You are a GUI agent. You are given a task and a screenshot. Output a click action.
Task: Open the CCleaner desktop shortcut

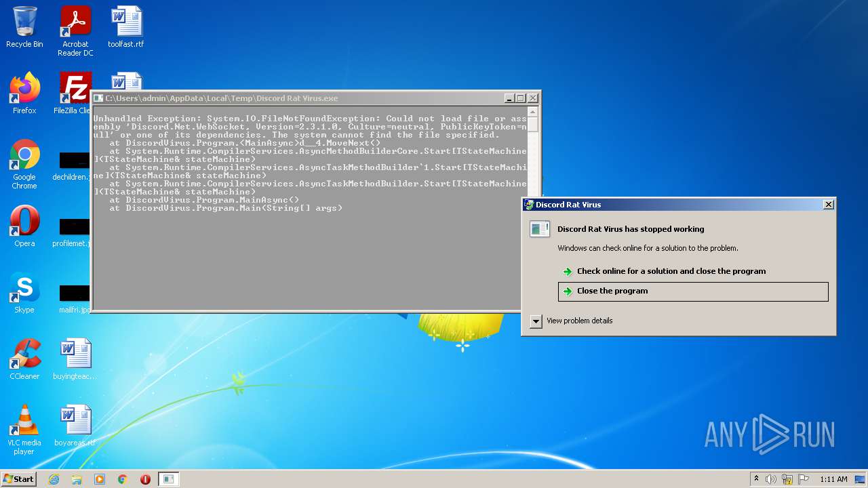click(24, 359)
